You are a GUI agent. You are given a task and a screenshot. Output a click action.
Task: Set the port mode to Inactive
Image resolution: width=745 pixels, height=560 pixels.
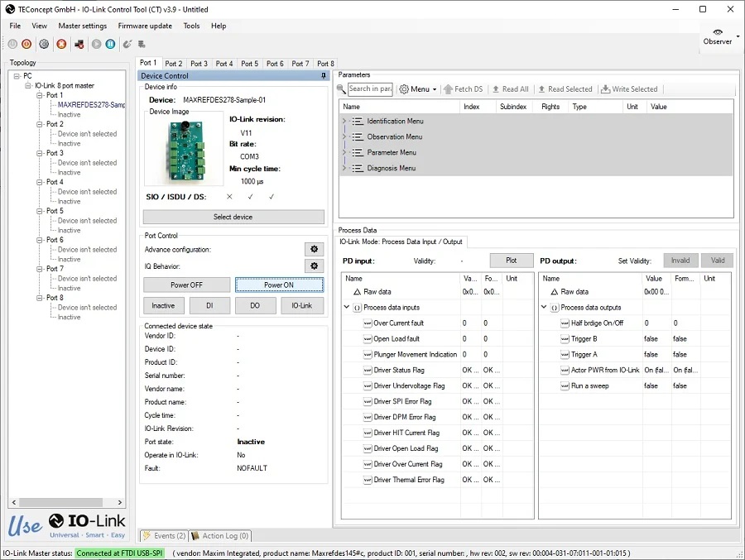163,305
